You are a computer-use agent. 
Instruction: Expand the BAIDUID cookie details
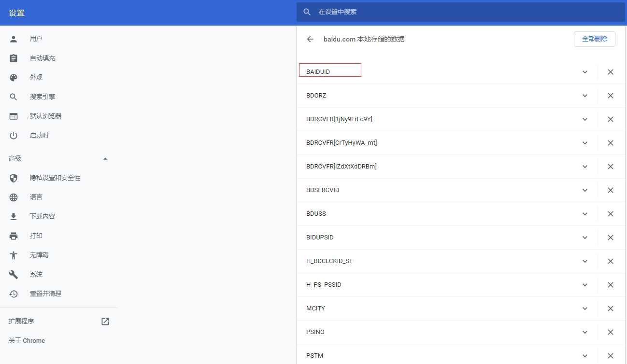585,72
